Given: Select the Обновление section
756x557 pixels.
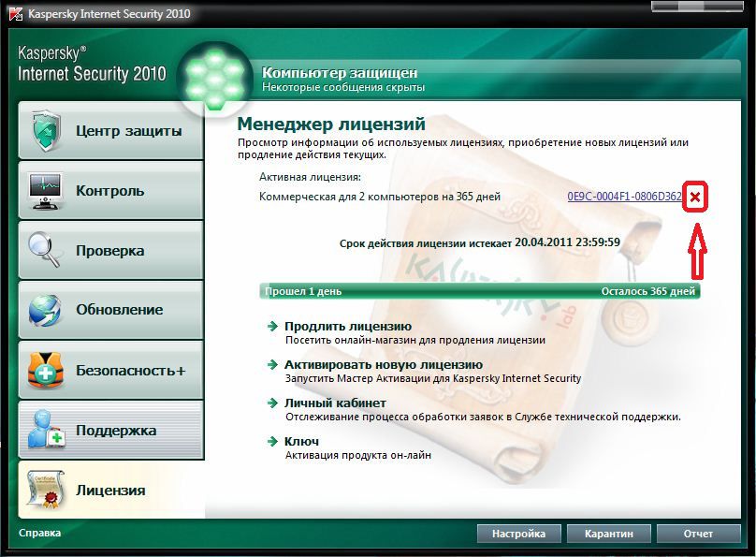Looking at the screenshot, I should [x=111, y=310].
